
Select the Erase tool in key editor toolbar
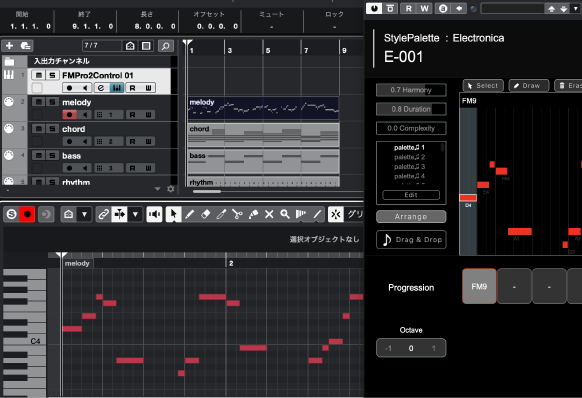coord(205,214)
